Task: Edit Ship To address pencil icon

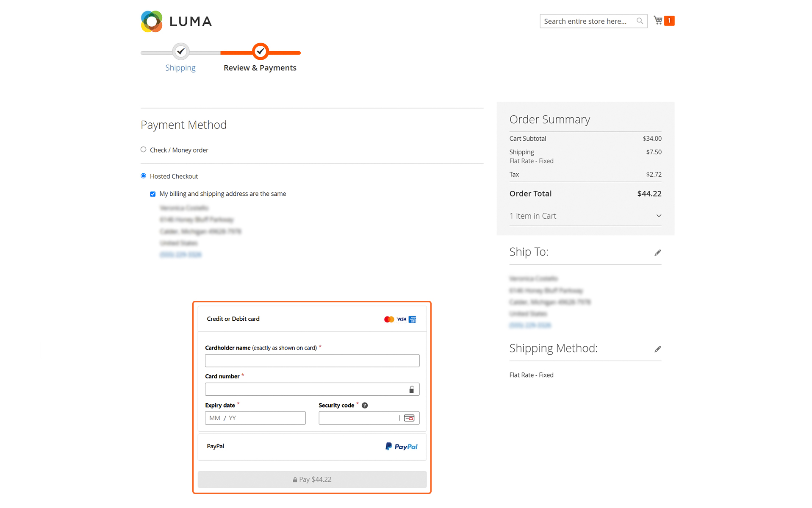Action: tap(657, 253)
